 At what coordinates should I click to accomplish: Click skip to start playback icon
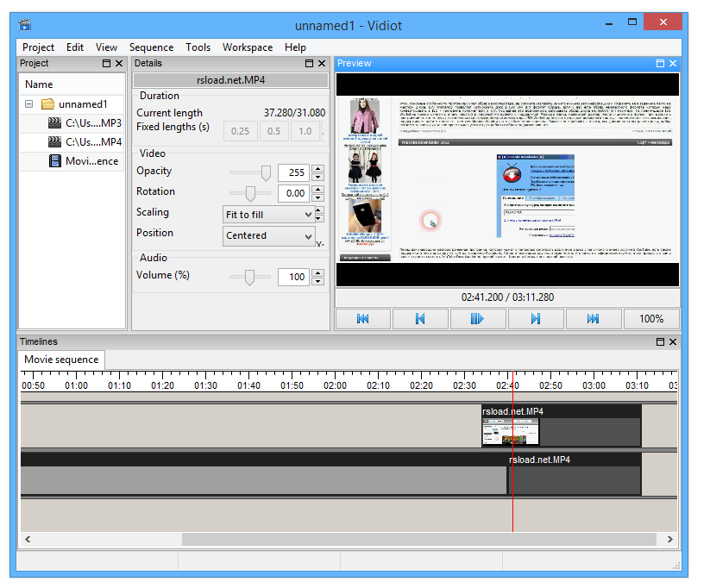coord(362,318)
